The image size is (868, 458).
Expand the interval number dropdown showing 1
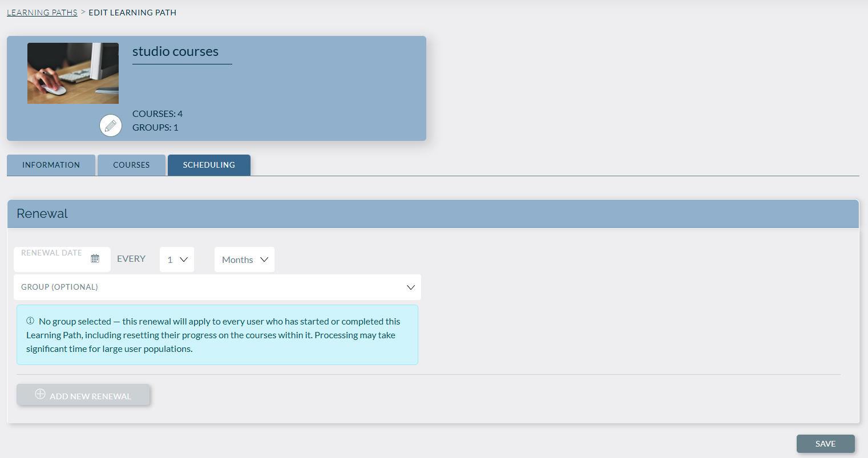(x=177, y=260)
